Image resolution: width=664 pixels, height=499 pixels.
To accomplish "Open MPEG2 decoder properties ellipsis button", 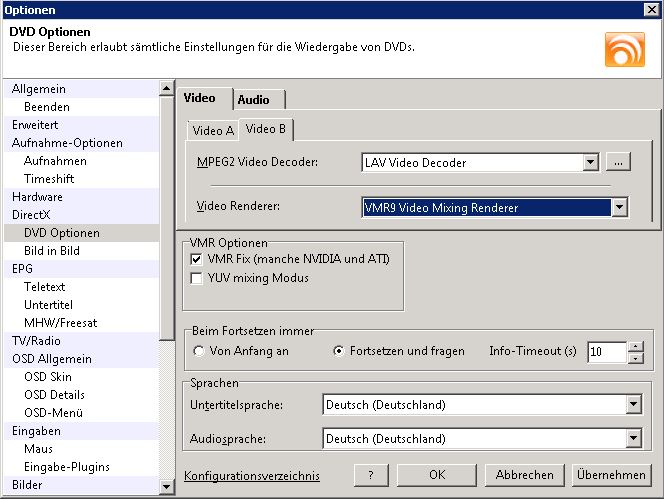I will 618,162.
